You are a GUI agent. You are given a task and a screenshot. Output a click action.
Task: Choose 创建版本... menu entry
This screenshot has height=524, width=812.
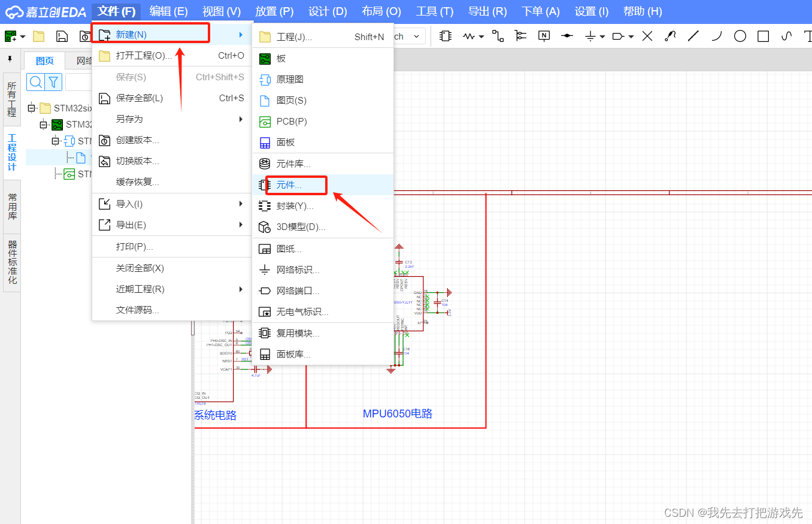point(171,140)
